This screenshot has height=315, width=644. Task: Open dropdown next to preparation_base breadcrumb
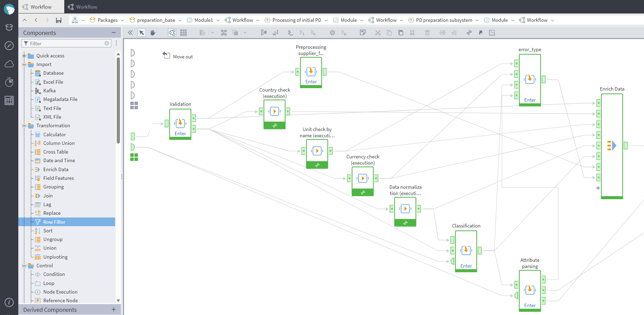coord(180,20)
